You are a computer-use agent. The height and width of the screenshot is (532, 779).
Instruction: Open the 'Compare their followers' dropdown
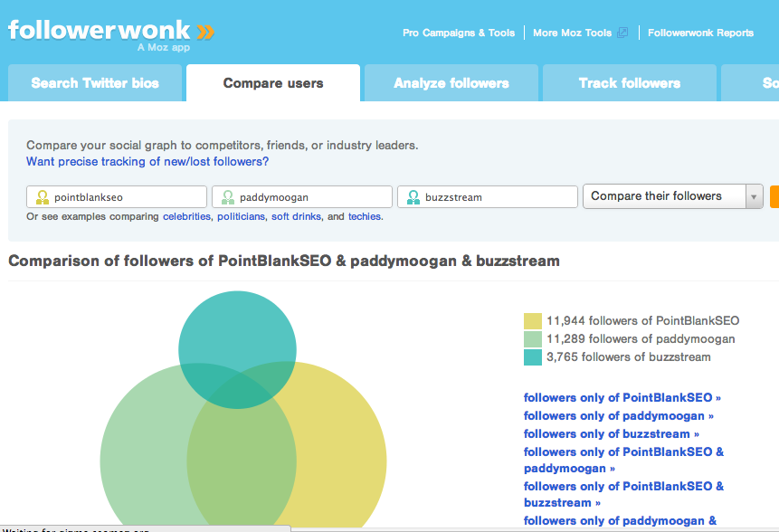672,196
